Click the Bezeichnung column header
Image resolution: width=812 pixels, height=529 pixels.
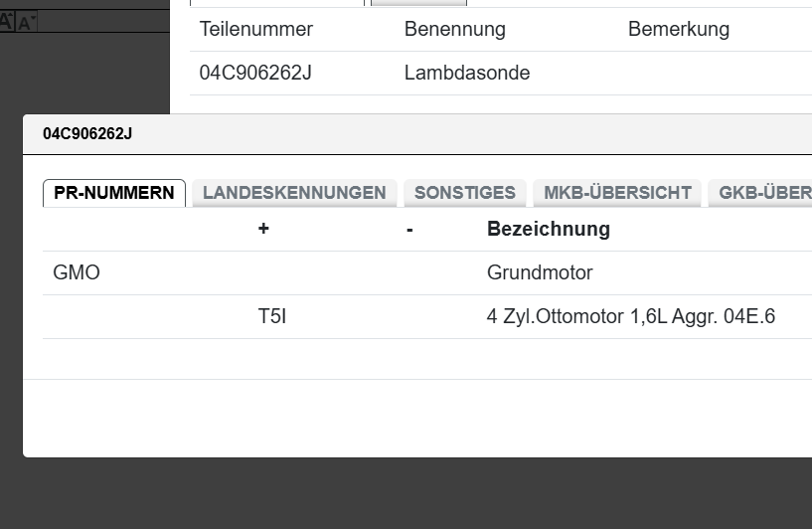[549, 230]
